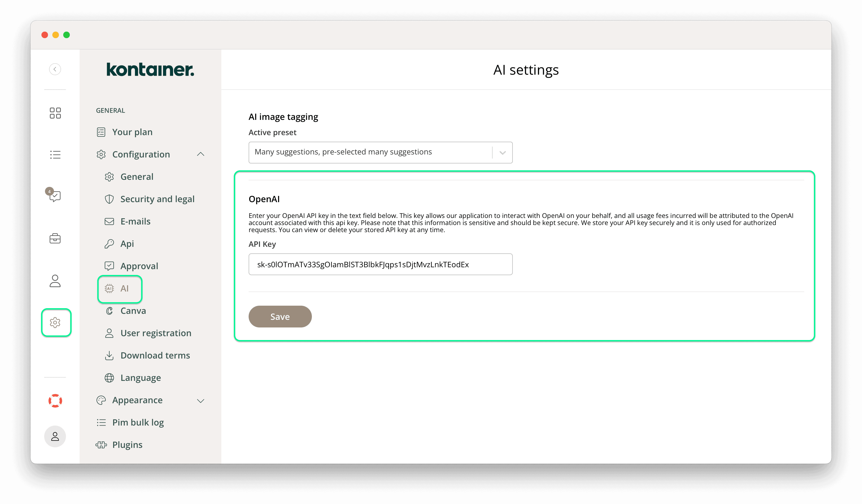
Task: Click the sidebar collapse arrow button
Action: point(55,69)
